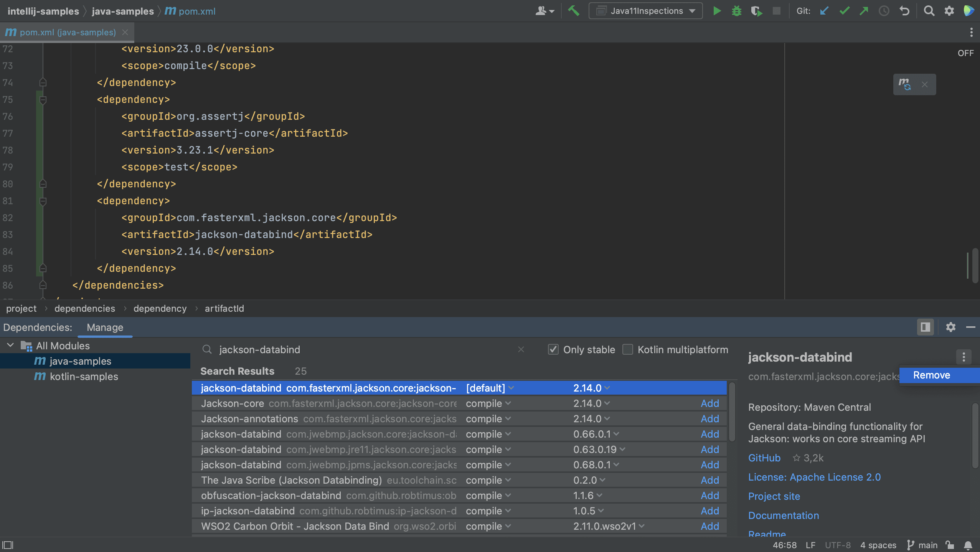
Task: Open version dropdown for Jackson-core 2.14.0
Action: [591, 403]
